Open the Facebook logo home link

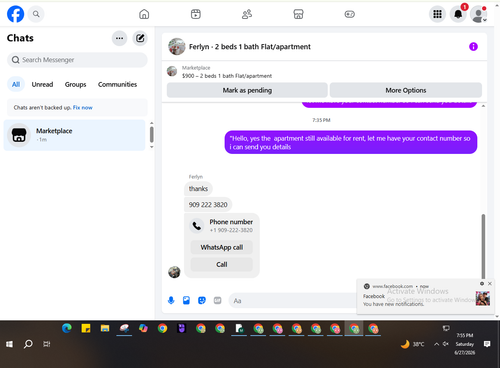point(15,14)
